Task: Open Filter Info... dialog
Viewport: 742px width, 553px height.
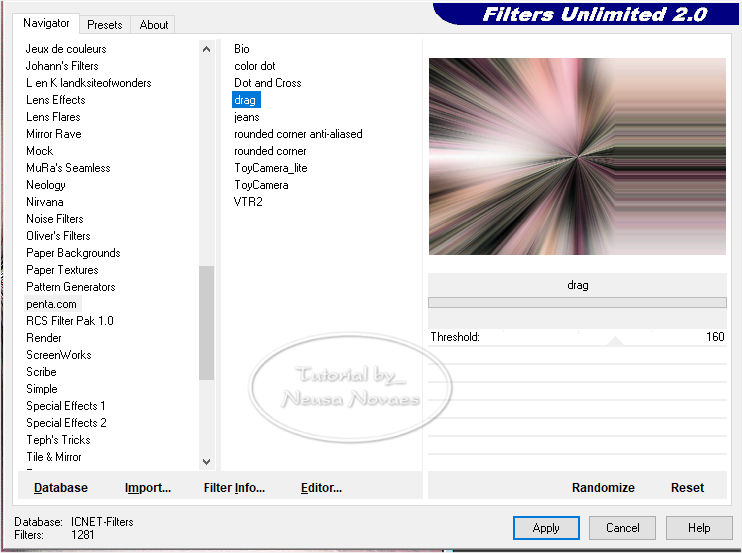Action: coord(234,488)
